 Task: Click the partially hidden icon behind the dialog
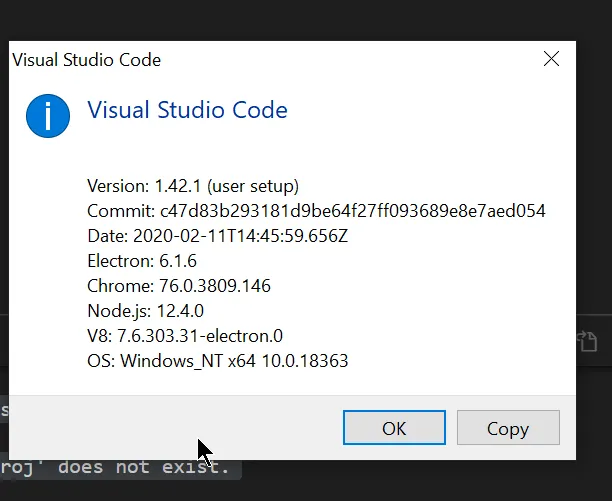(590, 343)
